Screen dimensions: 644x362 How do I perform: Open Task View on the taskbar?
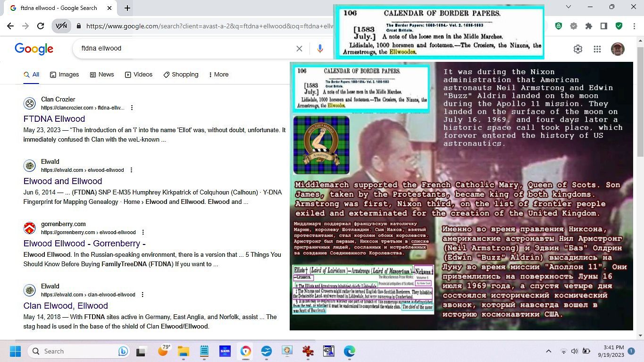(141, 351)
